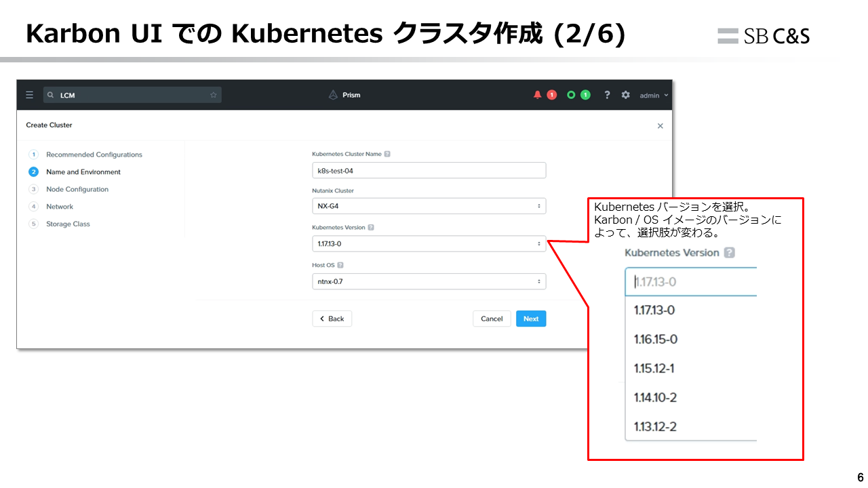Click the Prism logo icon
The height and width of the screenshot is (488, 868).
pos(333,95)
